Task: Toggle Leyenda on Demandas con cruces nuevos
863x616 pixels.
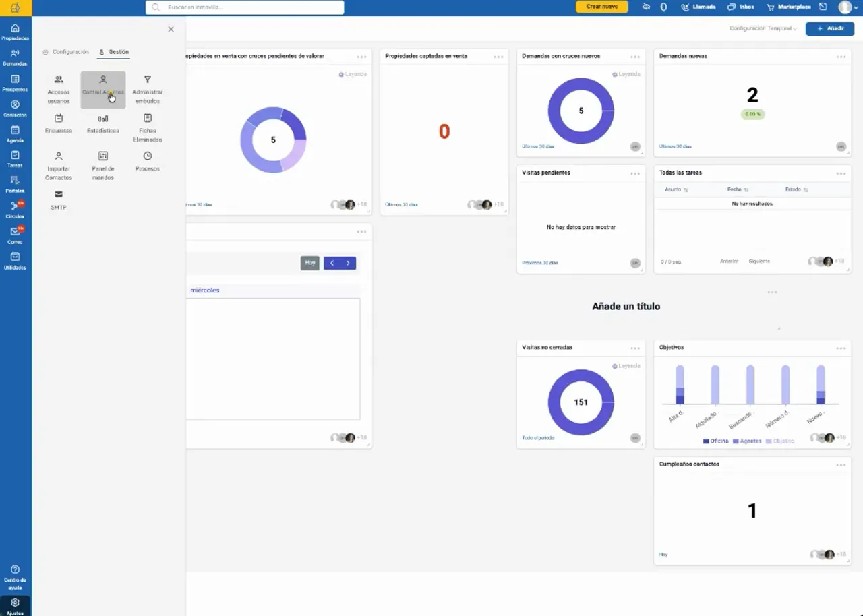Action: (x=626, y=74)
